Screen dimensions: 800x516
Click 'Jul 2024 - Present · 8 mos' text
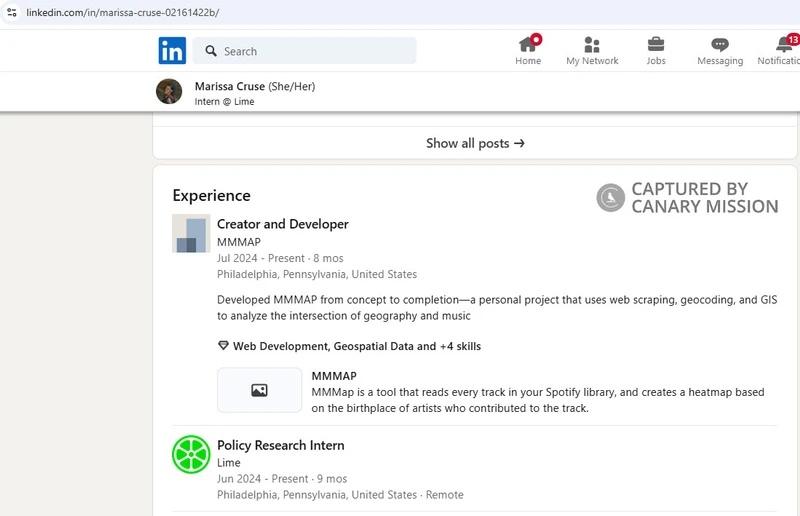[280, 258]
